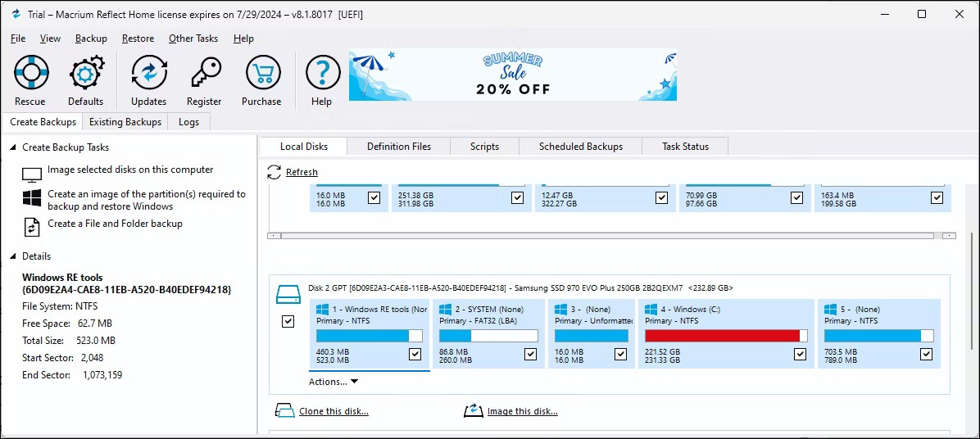The image size is (980, 439).
Task: Collapse the Create Backup Tasks section
Action: (x=13, y=147)
